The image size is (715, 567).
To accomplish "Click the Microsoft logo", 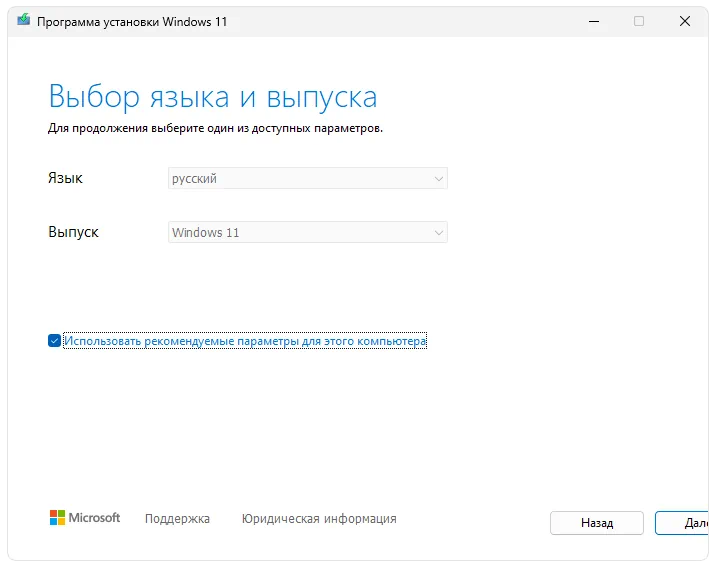I will click(85, 518).
